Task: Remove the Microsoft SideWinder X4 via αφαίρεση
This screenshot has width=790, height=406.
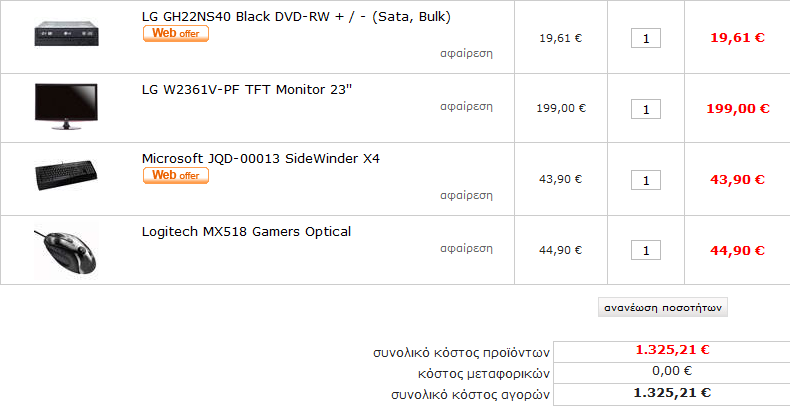Action: (x=467, y=196)
